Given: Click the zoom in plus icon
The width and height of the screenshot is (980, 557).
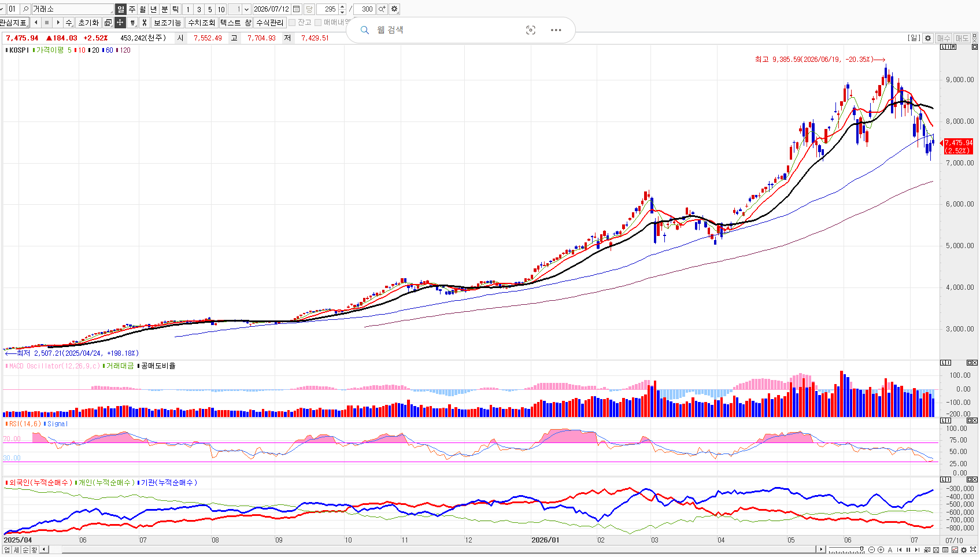Looking at the screenshot, I should point(881,549).
